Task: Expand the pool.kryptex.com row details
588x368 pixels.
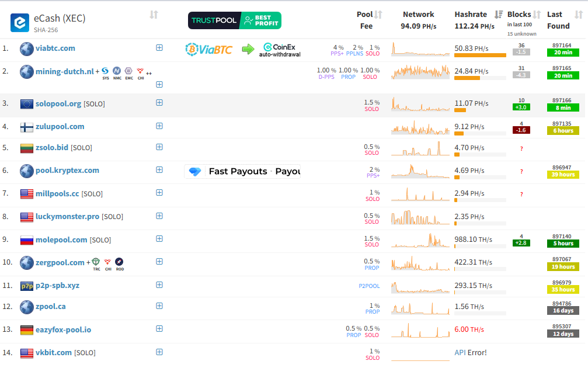Action: [x=159, y=170]
